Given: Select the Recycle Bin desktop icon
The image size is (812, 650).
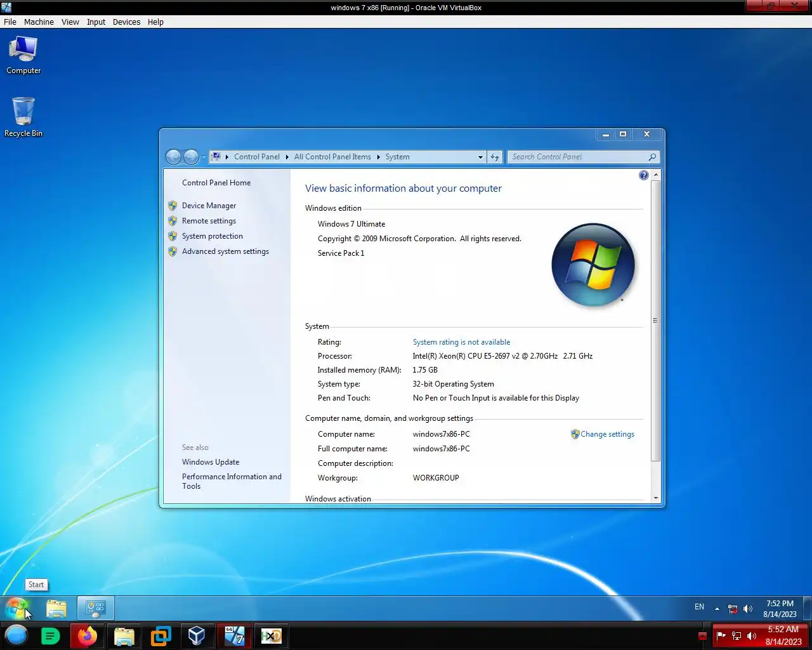Looking at the screenshot, I should tap(23, 117).
